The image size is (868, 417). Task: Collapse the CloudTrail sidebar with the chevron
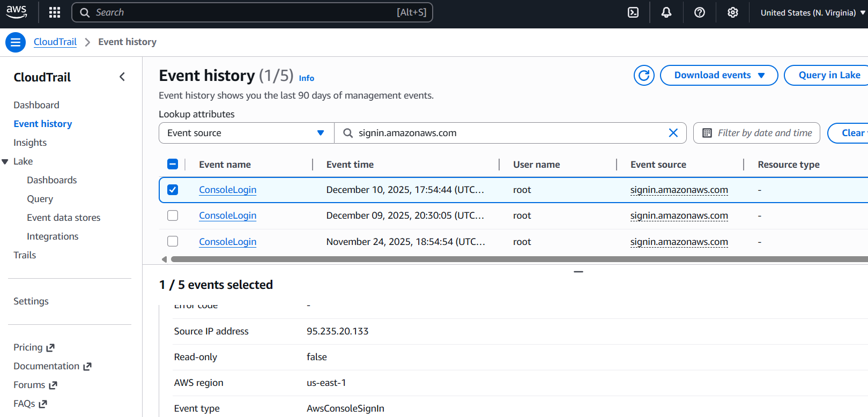coord(122,77)
